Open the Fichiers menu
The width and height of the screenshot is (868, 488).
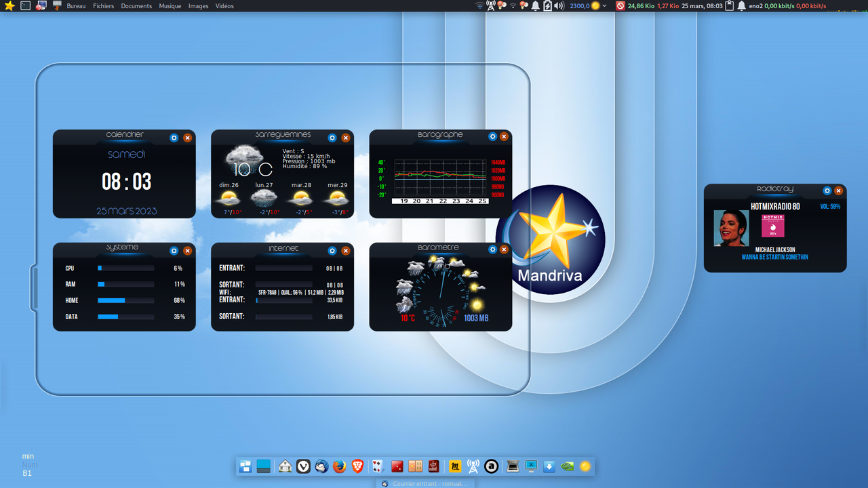[104, 6]
